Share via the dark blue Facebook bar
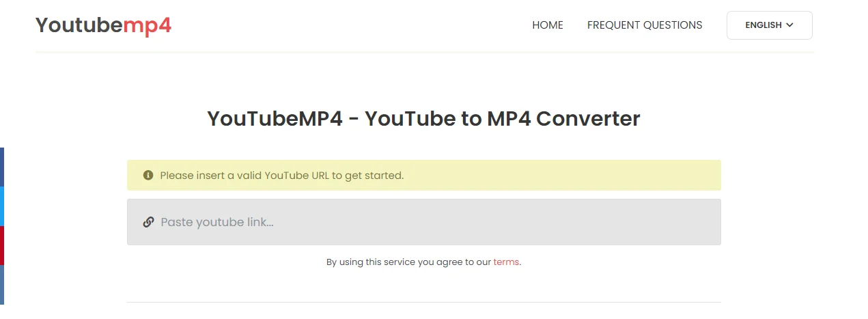 click(2, 167)
